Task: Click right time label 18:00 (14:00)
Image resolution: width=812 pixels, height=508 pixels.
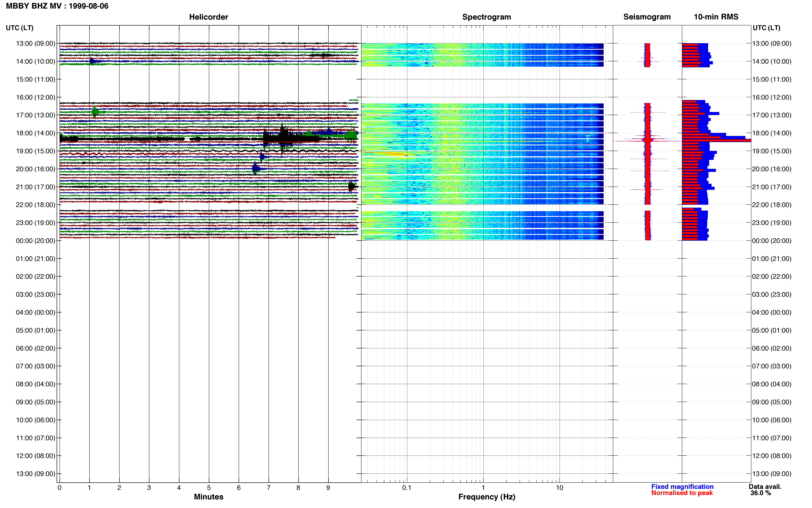Action: (x=772, y=133)
